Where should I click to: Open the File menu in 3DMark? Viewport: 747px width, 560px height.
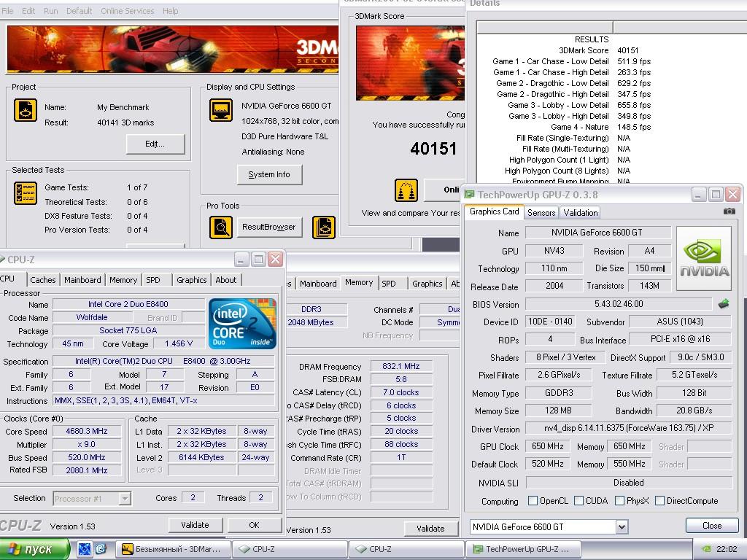(x=7, y=10)
